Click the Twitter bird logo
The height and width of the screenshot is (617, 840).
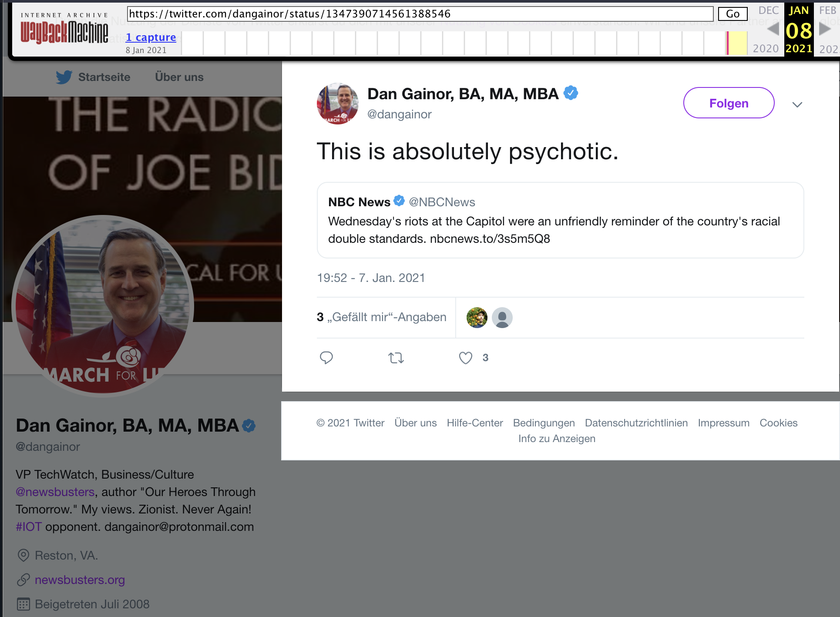(64, 77)
